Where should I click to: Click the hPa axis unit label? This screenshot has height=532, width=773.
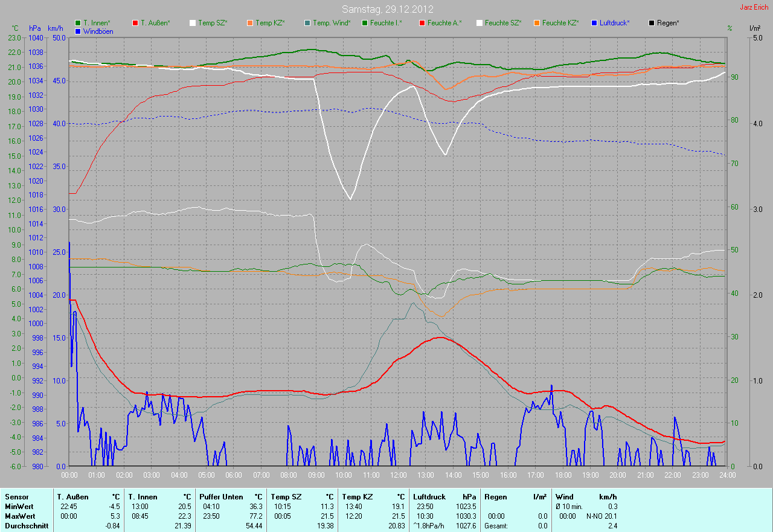click(x=34, y=28)
